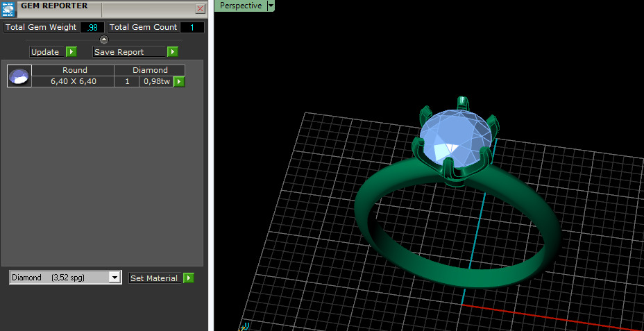Apply Set Material with its green arrow
The image size is (644, 331).
tap(188, 278)
